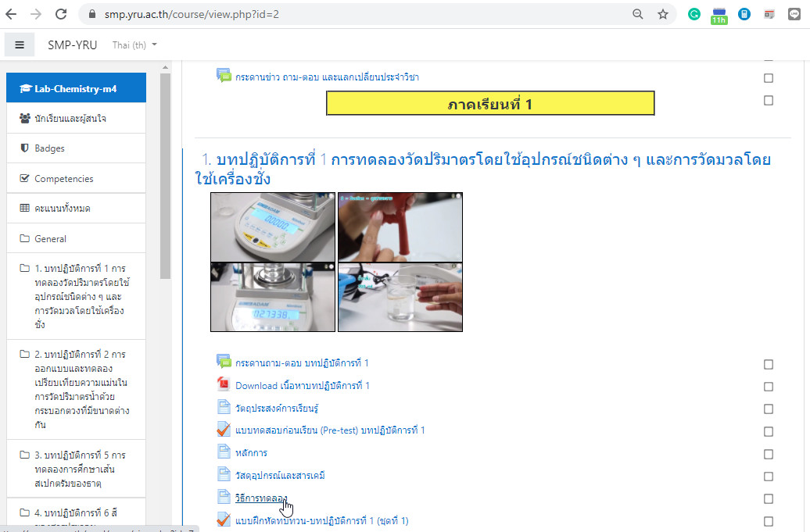Jump to section 3. บทปฏิบัติการที่ 5 in sidebar
Image resolution: width=810 pixels, height=532 pixels.
[x=76, y=469]
